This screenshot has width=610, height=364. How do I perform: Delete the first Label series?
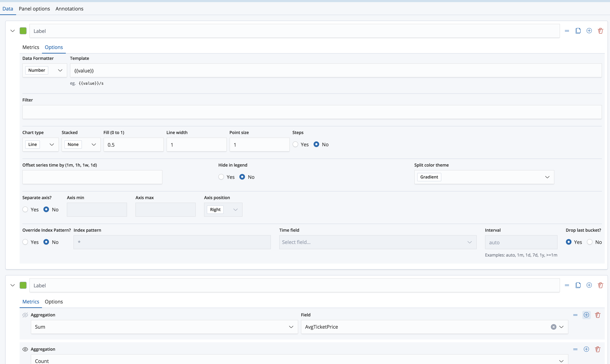(600, 31)
